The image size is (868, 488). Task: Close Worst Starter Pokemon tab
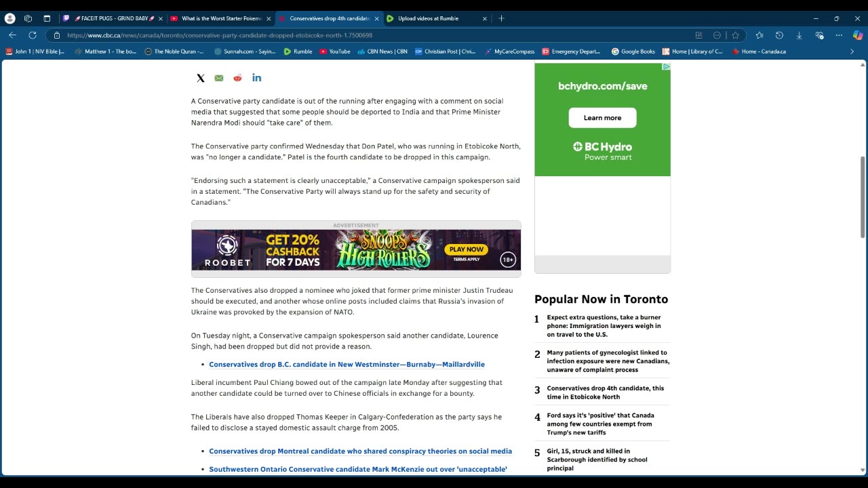pyautogui.click(x=269, y=18)
